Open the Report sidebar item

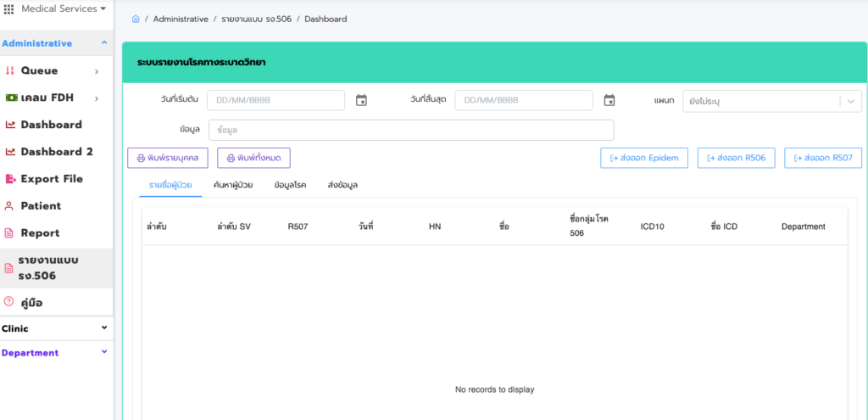pyautogui.click(x=40, y=233)
